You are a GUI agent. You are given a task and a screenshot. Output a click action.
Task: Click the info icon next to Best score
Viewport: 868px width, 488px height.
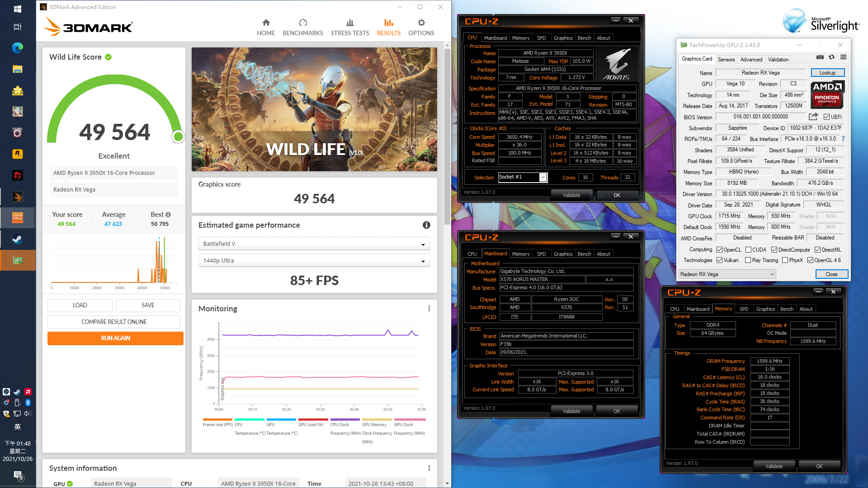pyautogui.click(x=168, y=215)
